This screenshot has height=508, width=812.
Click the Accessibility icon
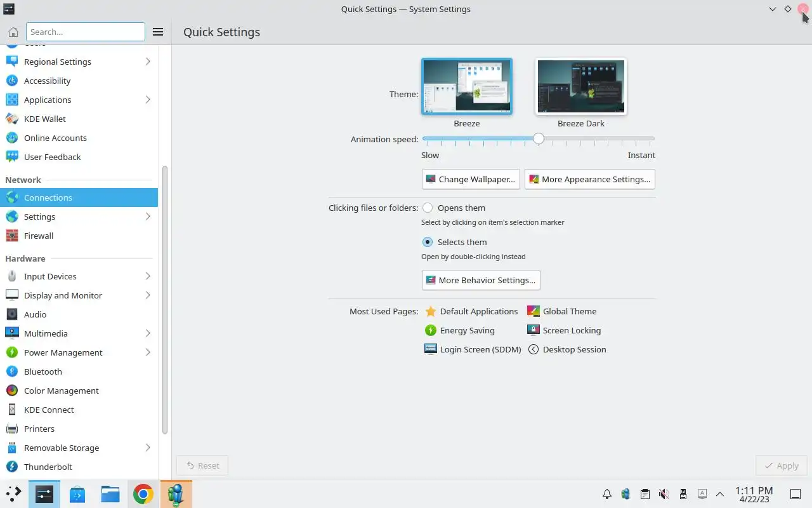(11, 81)
